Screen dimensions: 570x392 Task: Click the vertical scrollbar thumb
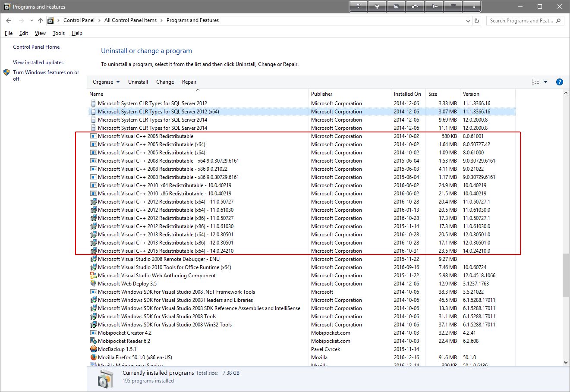(566, 275)
